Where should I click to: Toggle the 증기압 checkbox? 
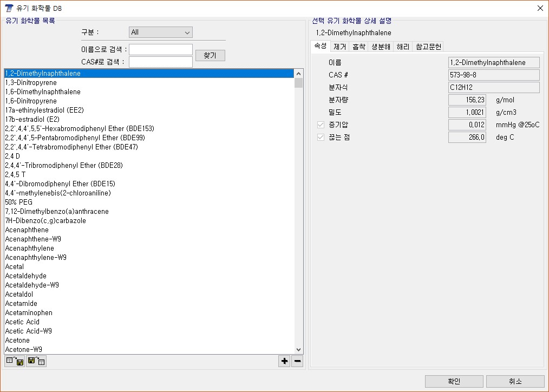(321, 125)
